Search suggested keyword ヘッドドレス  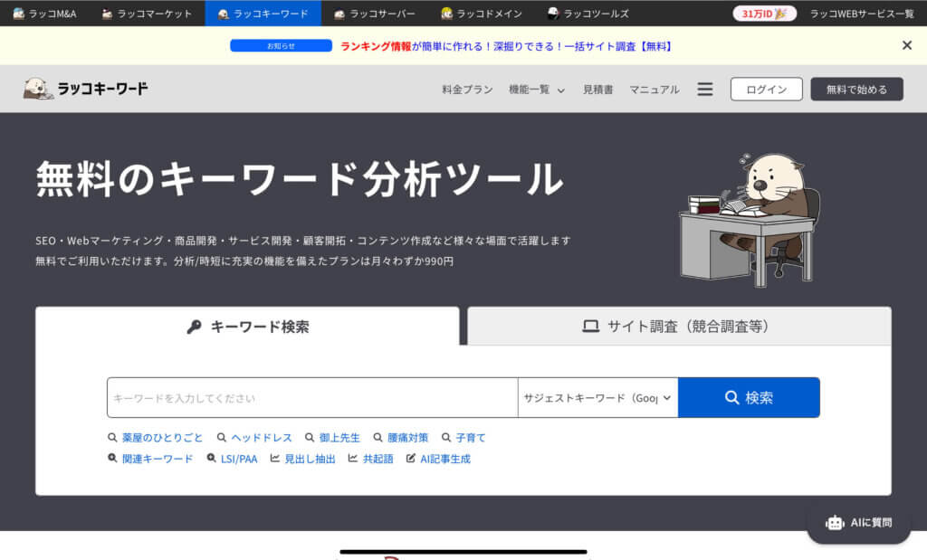coord(262,438)
